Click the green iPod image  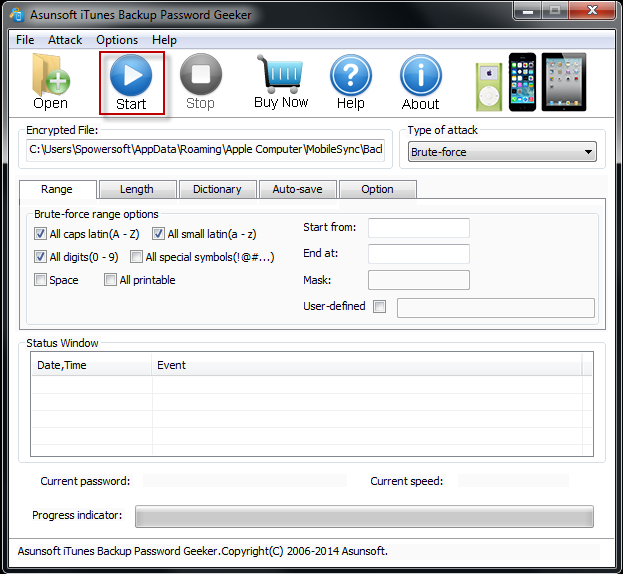click(x=489, y=87)
